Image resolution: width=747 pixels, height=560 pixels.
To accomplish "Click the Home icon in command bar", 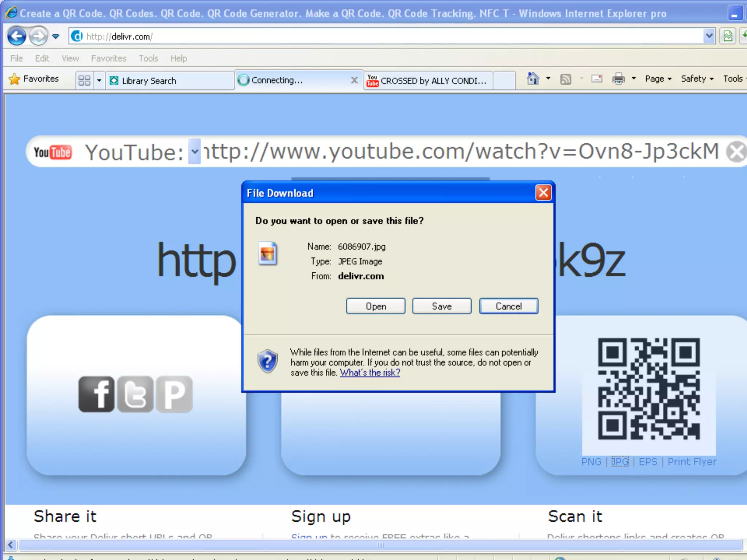I will (x=533, y=79).
